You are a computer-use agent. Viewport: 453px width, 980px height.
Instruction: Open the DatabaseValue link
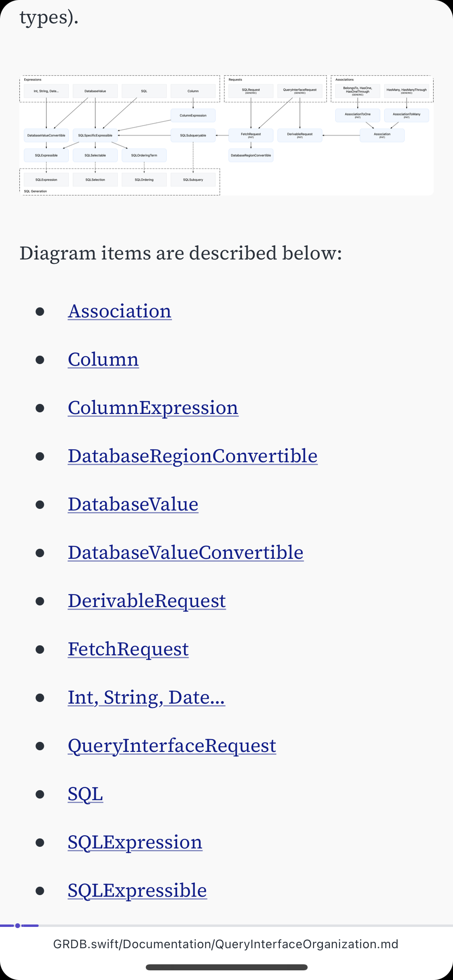[133, 504]
